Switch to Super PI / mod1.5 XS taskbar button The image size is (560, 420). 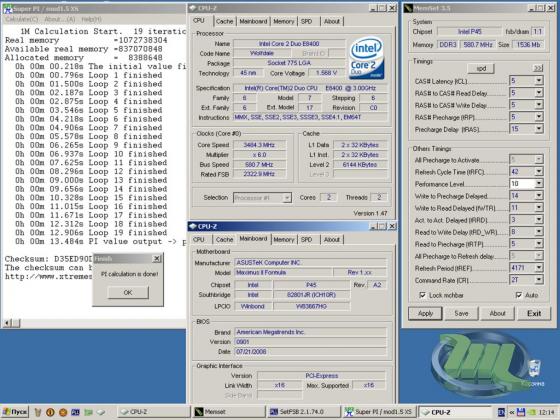click(380, 412)
